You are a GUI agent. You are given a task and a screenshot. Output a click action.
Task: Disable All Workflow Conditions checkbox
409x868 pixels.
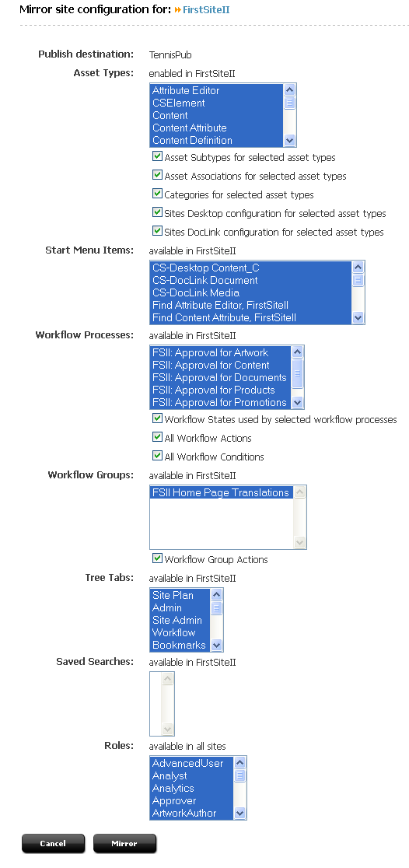[x=157, y=456]
